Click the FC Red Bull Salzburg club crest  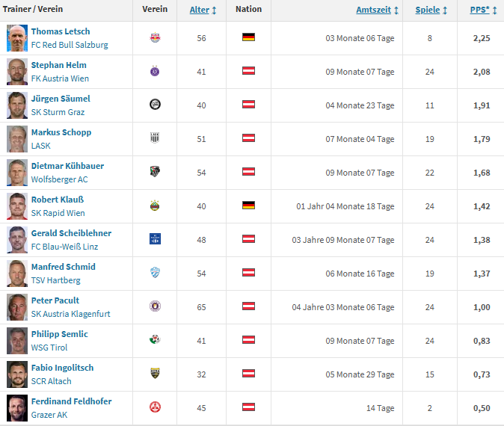[x=155, y=37]
